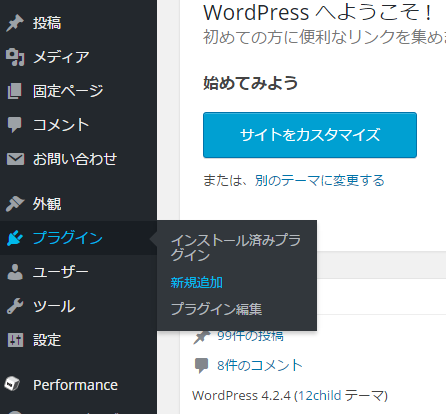The image size is (446, 414).
Task: Click the pushpin icon next to 99件の投稿
Action: (202, 337)
